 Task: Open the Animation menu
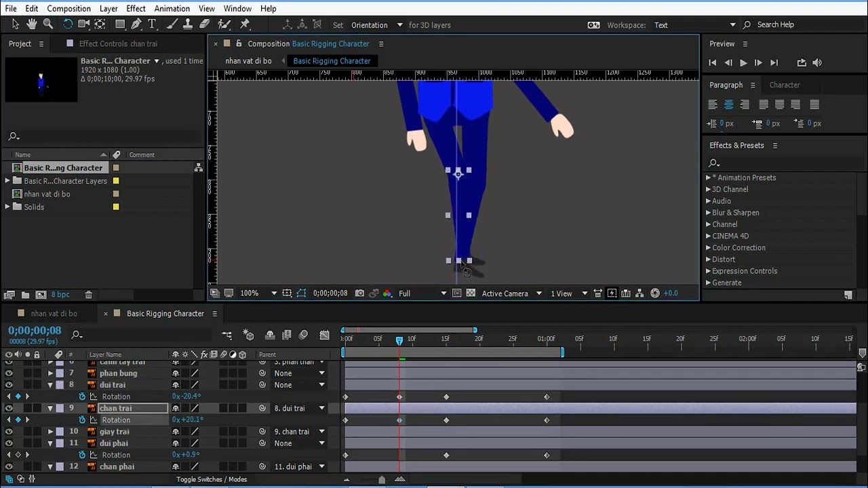coord(172,8)
